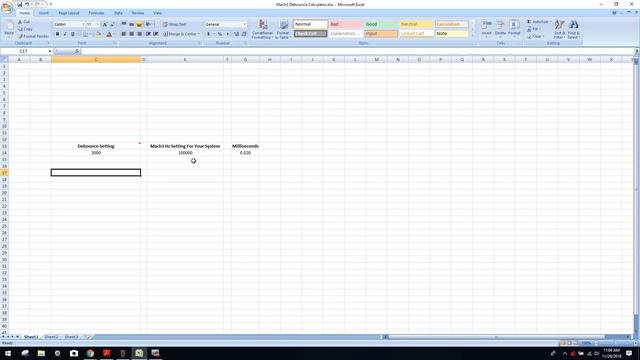Click the Decrease Decimal icon
Image resolution: width=640 pixels, height=360 pixels.
(244, 34)
